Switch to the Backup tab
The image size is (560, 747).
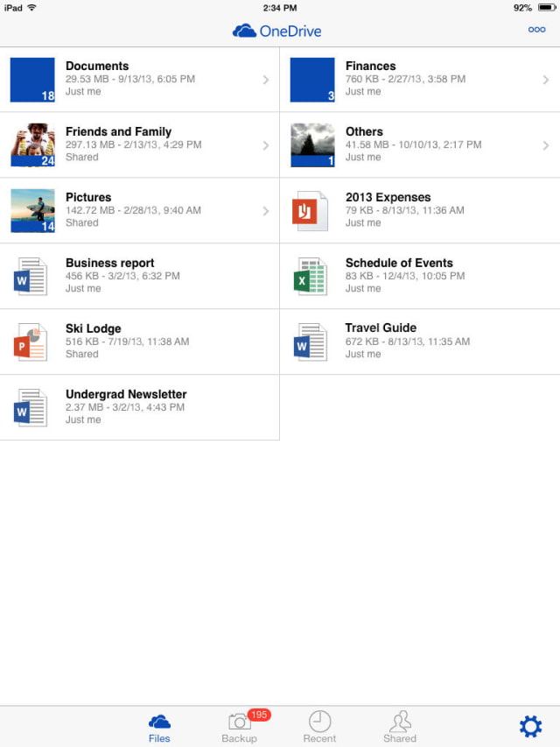pyautogui.click(x=239, y=726)
